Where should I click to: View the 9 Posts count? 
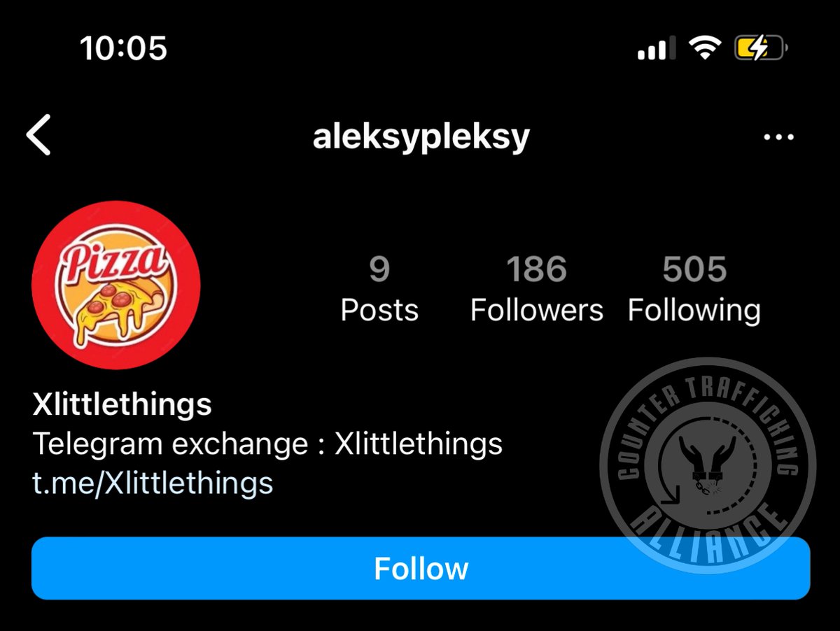click(379, 290)
